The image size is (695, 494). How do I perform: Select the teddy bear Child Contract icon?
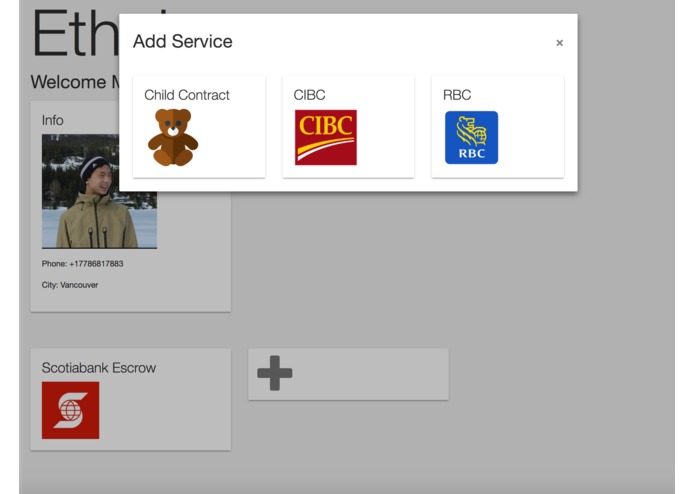[173, 137]
